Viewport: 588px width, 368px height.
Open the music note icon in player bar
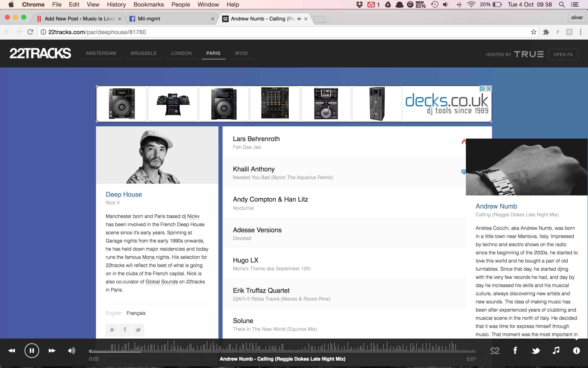556,350
